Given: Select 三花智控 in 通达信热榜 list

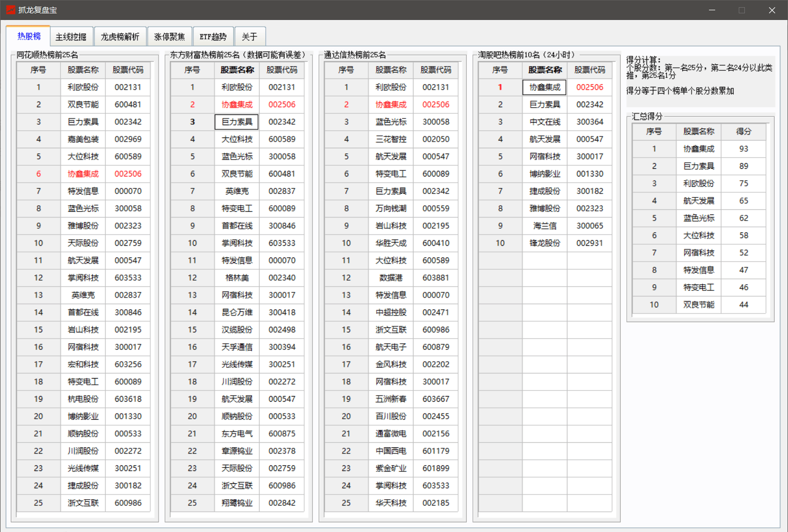Looking at the screenshot, I should [x=391, y=139].
